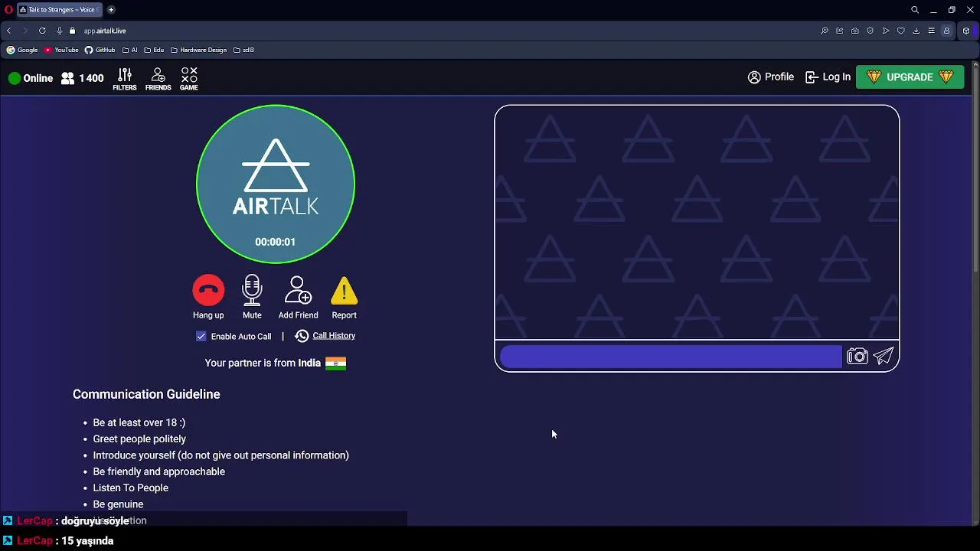Click the microphone permission icon in address bar
This screenshot has height=551, width=980.
point(60,31)
